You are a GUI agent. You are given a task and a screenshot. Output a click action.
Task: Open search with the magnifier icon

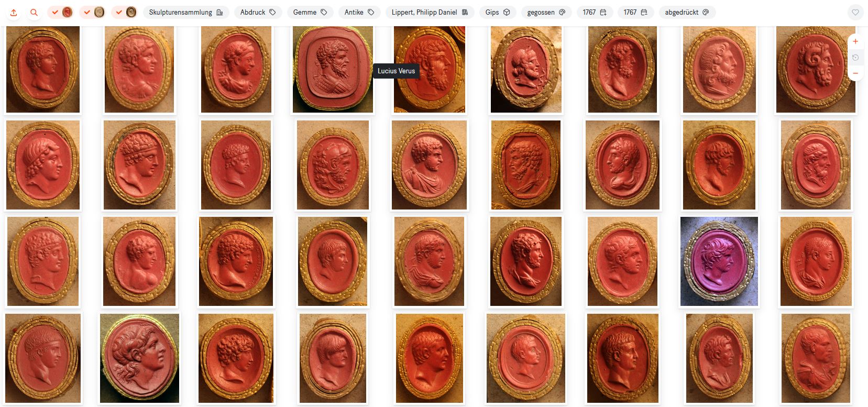(x=34, y=12)
